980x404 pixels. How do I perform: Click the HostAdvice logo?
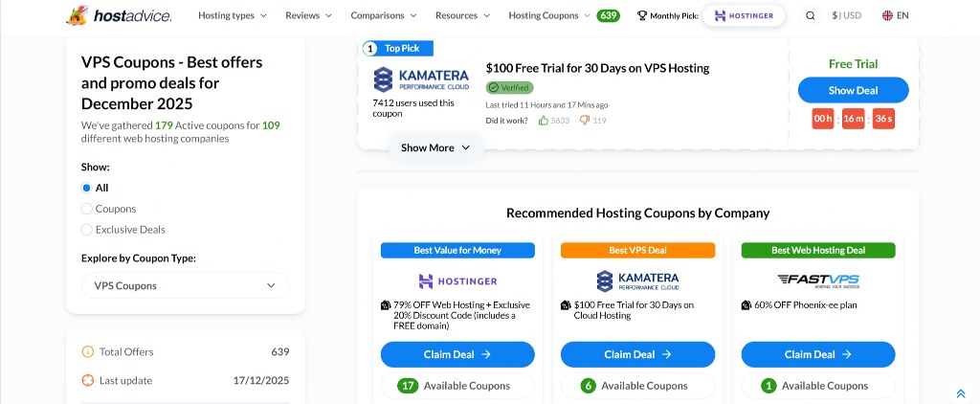pyautogui.click(x=119, y=15)
